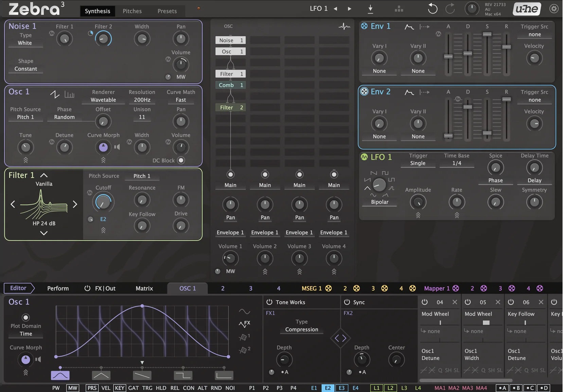This screenshot has width=568, height=392.
Task: Open the Perform tab
Action: (58, 288)
